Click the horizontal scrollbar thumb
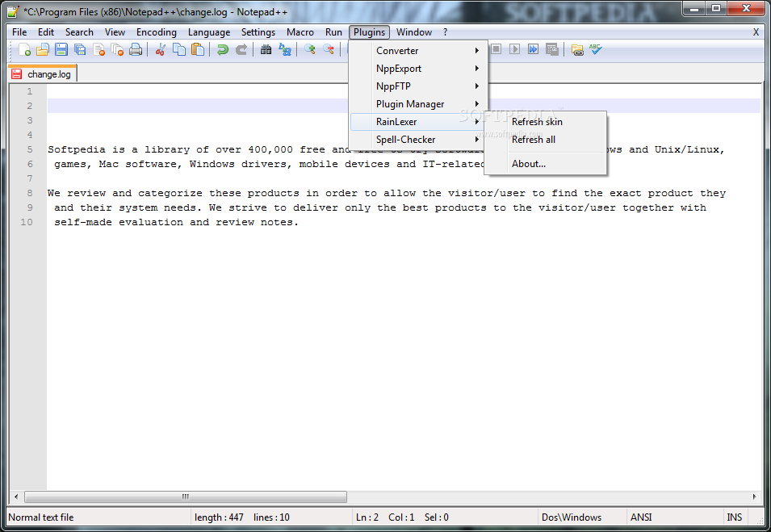This screenshot has height=532, width=771. coord(186,496)
